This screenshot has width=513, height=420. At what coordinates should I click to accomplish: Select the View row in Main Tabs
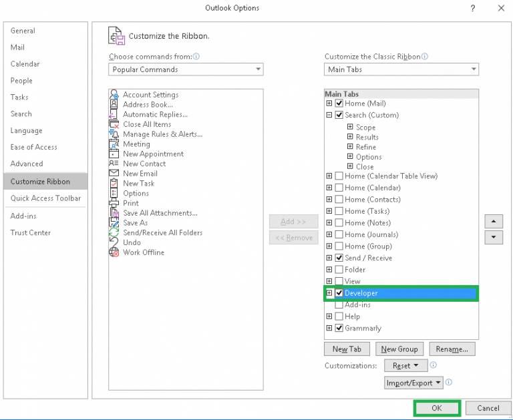pyautogui.click(x=401, y=281)
